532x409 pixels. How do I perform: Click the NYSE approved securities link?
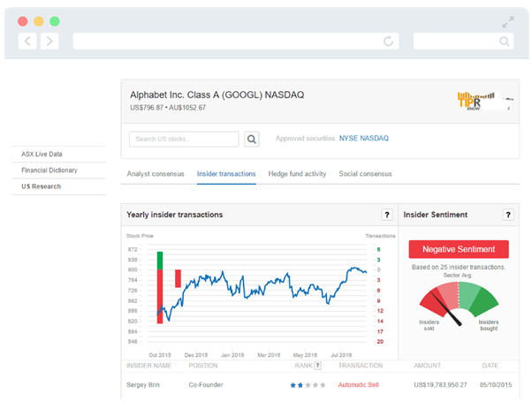[348, 139]
